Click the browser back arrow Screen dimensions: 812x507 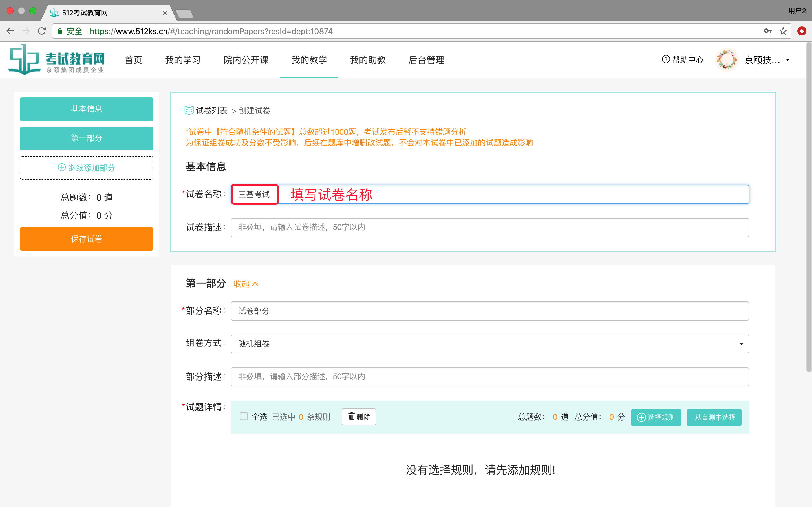(10, 31)
